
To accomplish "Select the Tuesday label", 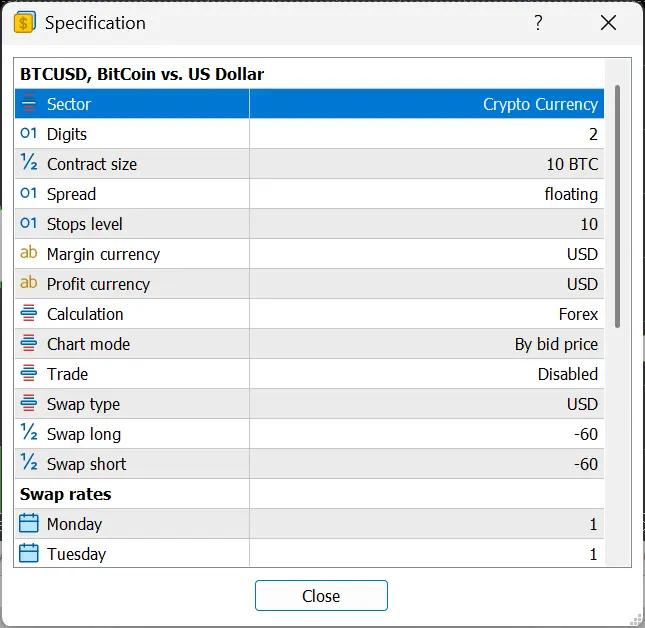I will [x=77, y=555].
